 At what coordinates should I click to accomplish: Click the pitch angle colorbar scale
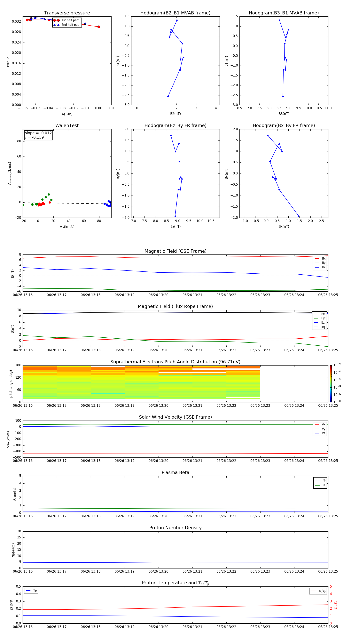[x=331, y=383]
